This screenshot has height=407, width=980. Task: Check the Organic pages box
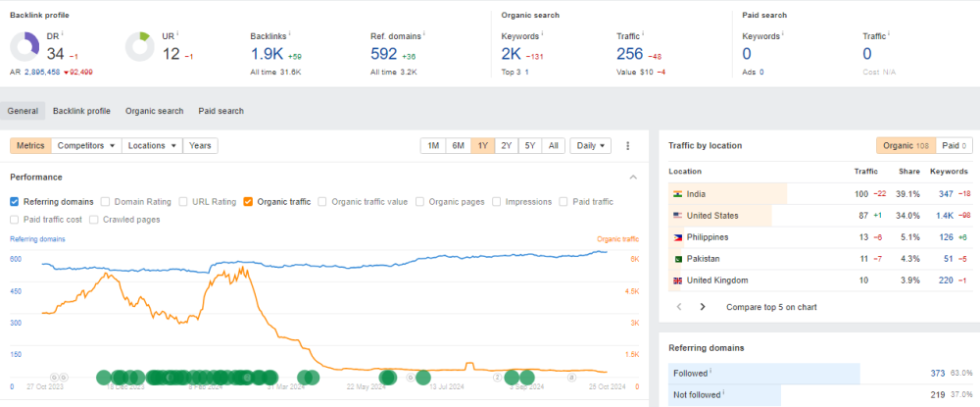pyautogui.click(x=420, y=202)
